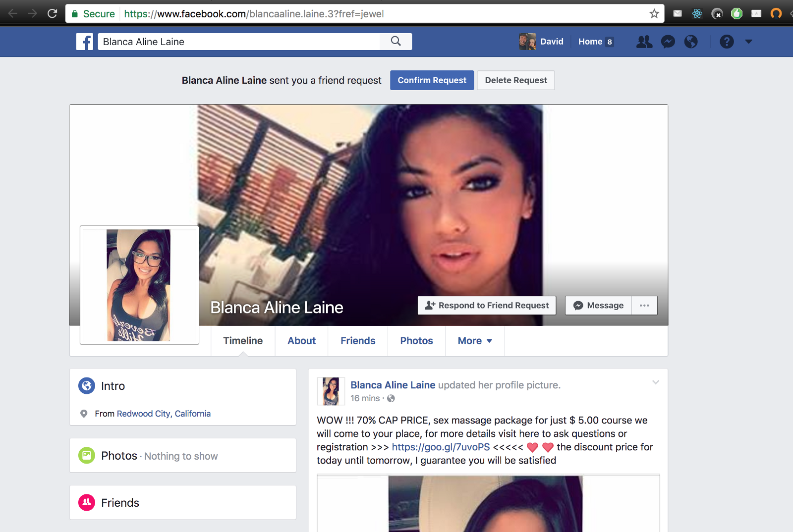Viewport: 793px width, 532px height.
Task: Open David's profile from top bar
Action: coord(541,42)
